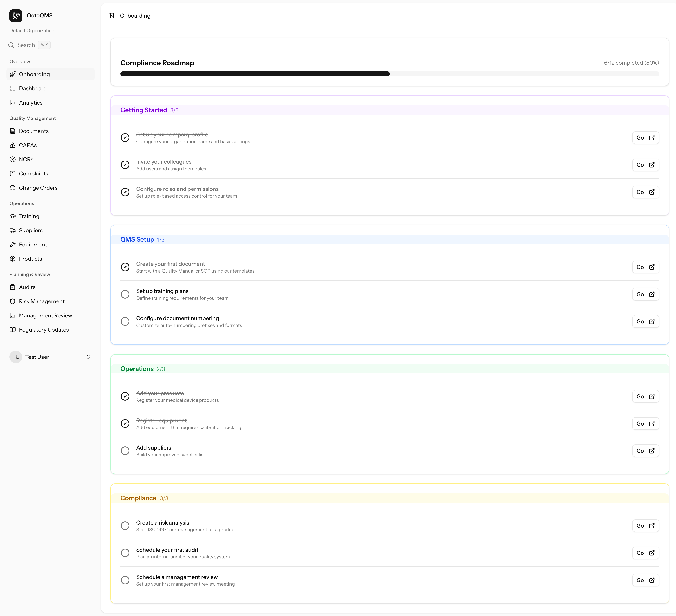Expand the Test User account menu chevron
This screenshot has width=676, height=616.
[x=88, y=357]
